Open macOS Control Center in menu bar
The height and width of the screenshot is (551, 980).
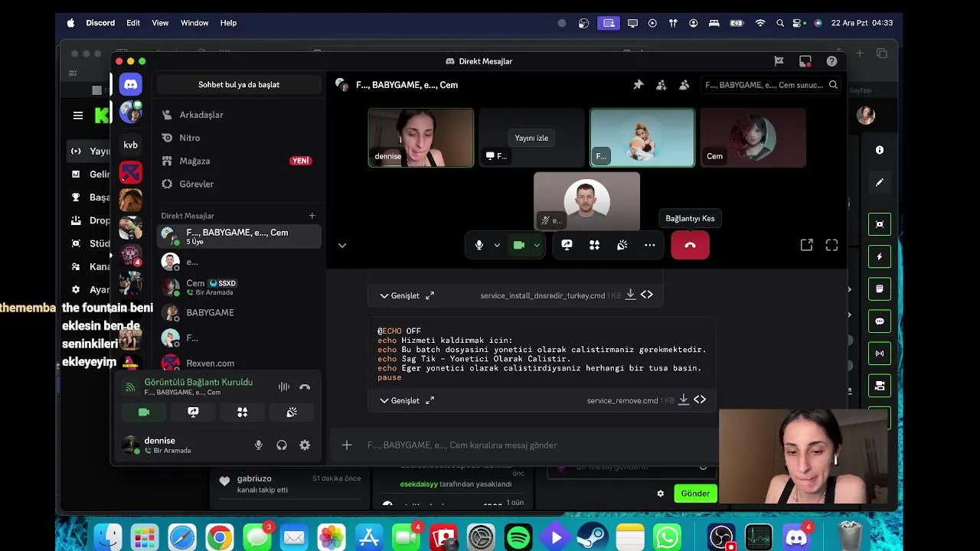tap(799, 23)
